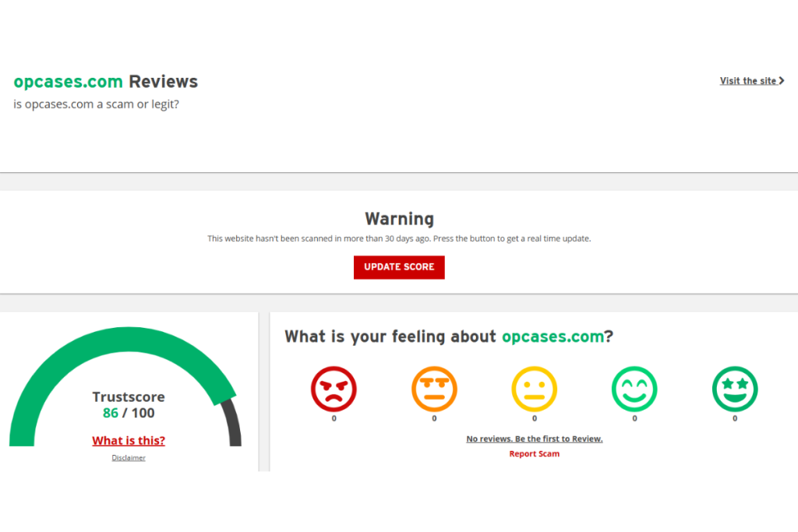Click the UPDATE SCORE button
This screenshot has width=798, height=532.
(x=399, y=267)
